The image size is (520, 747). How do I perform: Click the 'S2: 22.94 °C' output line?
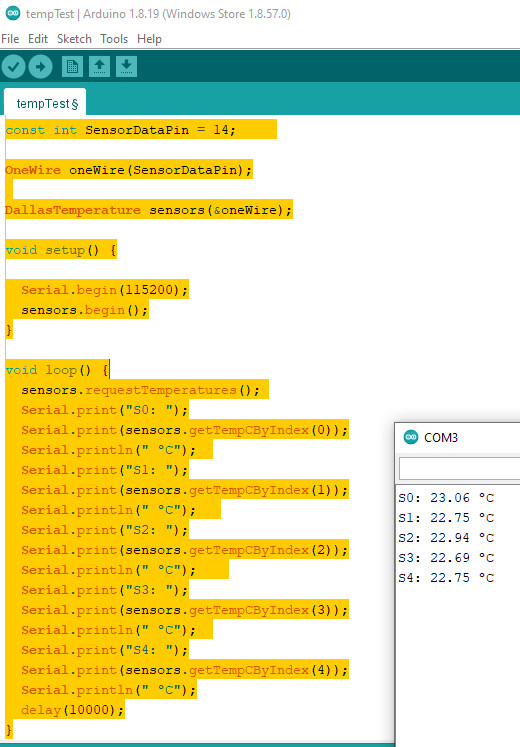[x=446, y=538]
